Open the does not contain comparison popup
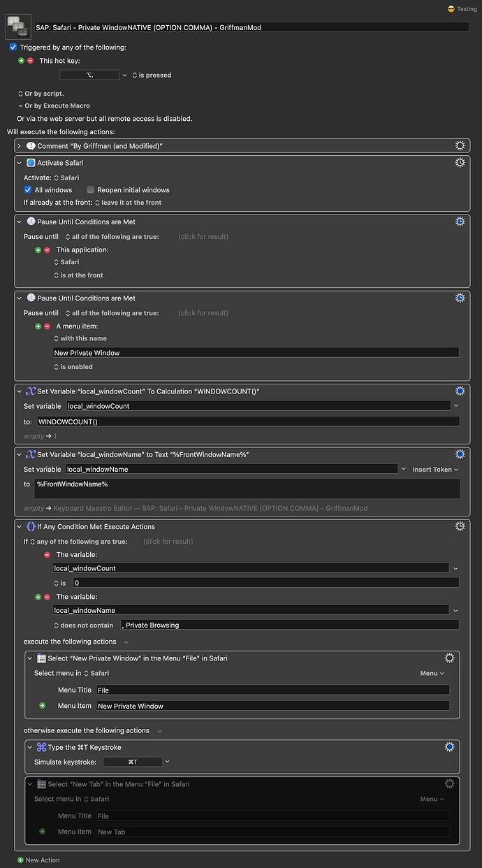Viewport: 482px width, 868px height. pyautogui.click(x=83, y=625)
